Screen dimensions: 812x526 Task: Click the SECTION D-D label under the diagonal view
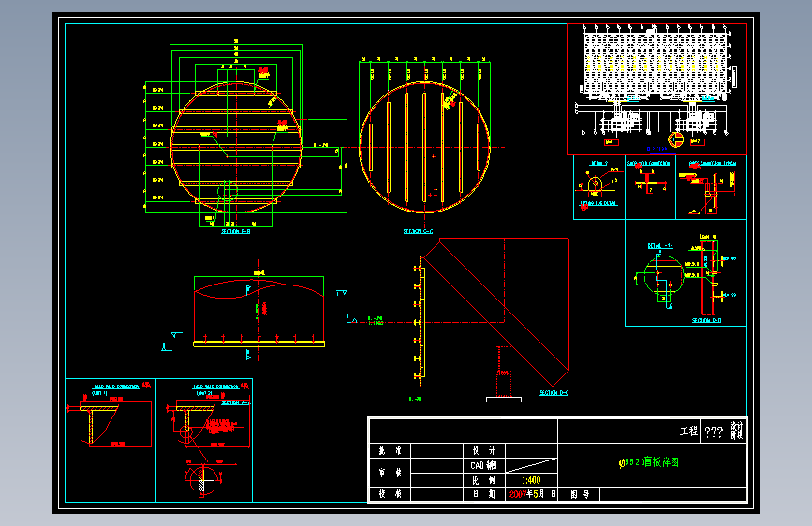pos(554,393)
